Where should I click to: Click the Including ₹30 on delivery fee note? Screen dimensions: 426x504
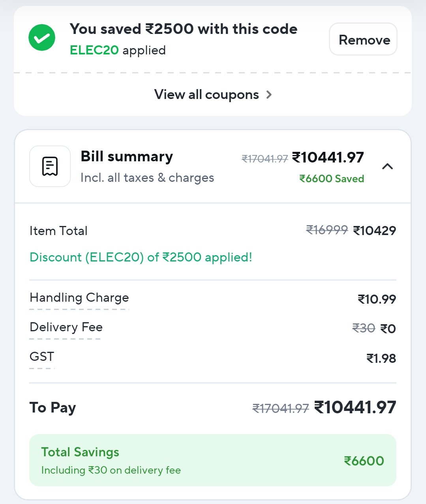coord(111,470)
